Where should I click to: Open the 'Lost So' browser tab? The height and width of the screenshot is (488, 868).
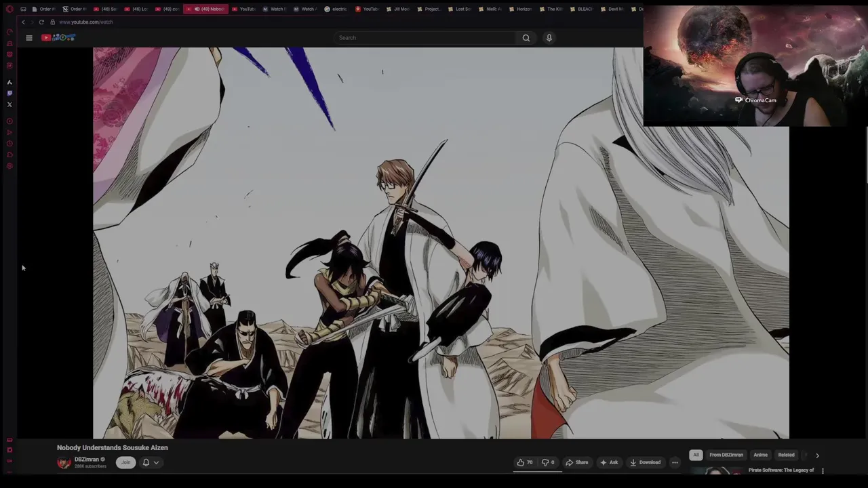click(459, 9)
